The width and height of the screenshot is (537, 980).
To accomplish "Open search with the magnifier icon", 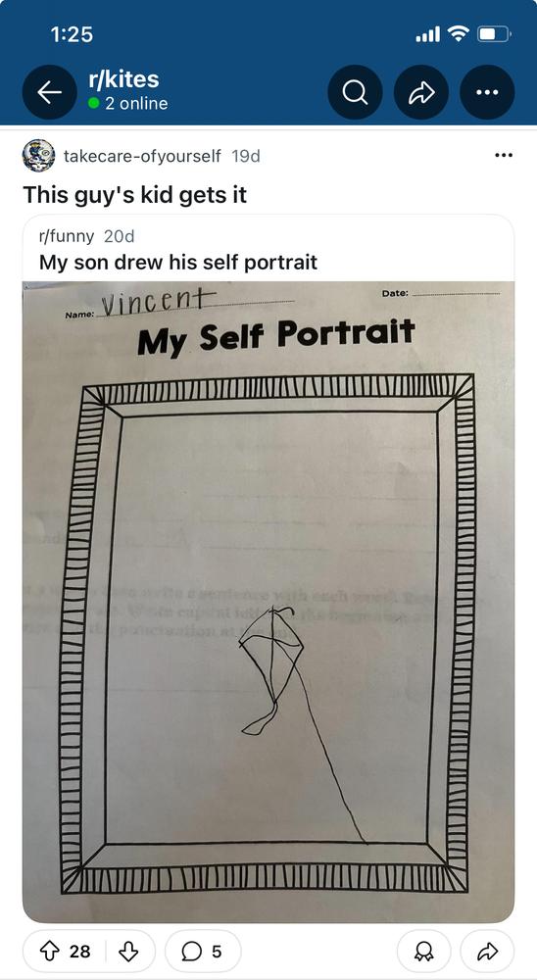I will click(x=355, y=92).
